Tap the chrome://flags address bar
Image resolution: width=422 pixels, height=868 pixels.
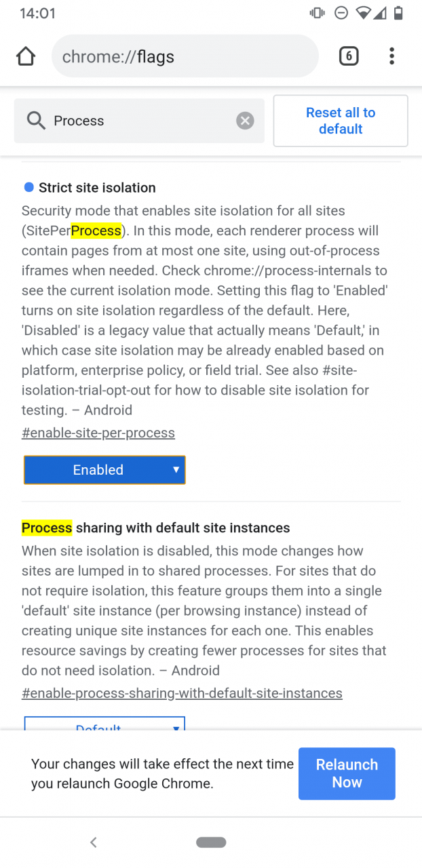point(185,56)
